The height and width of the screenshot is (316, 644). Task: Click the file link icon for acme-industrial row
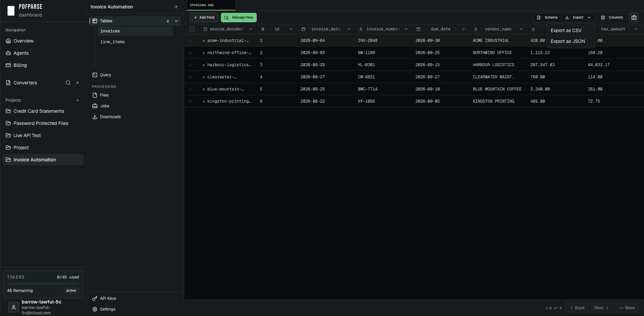(204, 41)
